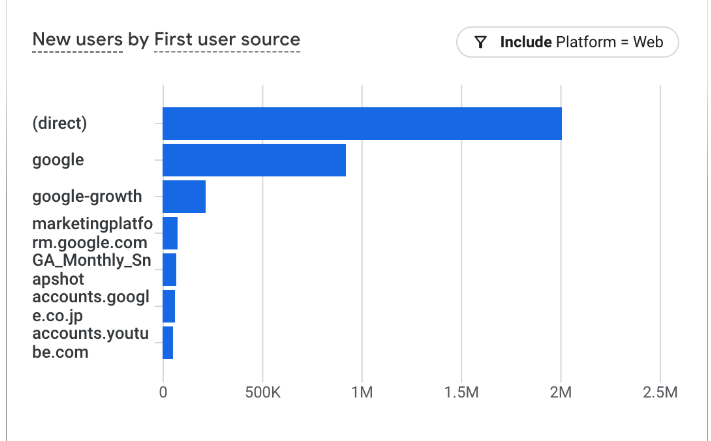Click the accounts.google.co.jp label

pyautogui.click(x=92, y=306)
